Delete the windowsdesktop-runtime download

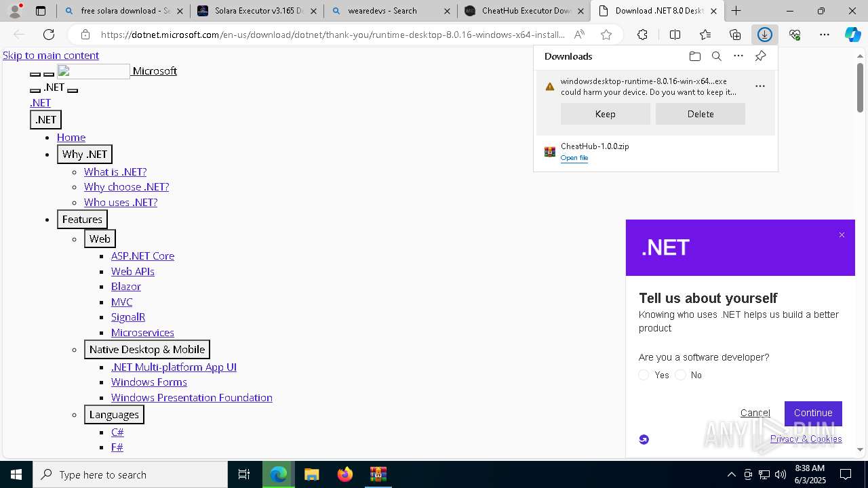(701, 114)
